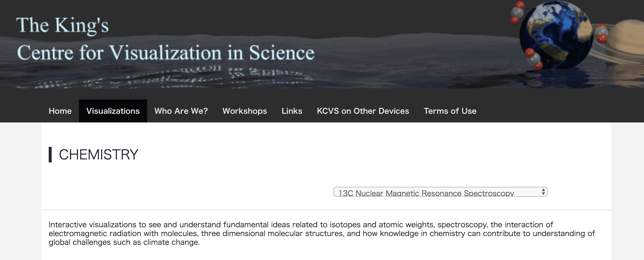Screen dimensions: 644x260
Task: View the Terms of Use page
Action: point(450,111)
